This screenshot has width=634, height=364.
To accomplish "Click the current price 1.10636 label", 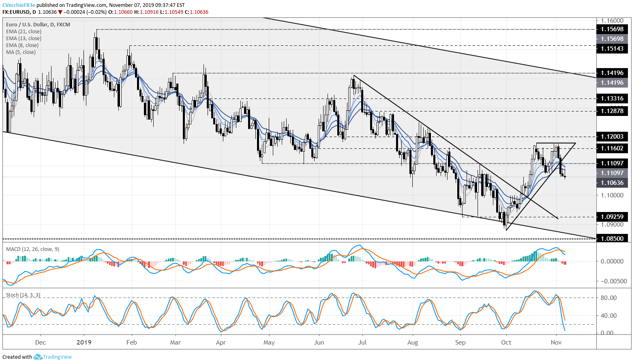I will tap(612, 183).
